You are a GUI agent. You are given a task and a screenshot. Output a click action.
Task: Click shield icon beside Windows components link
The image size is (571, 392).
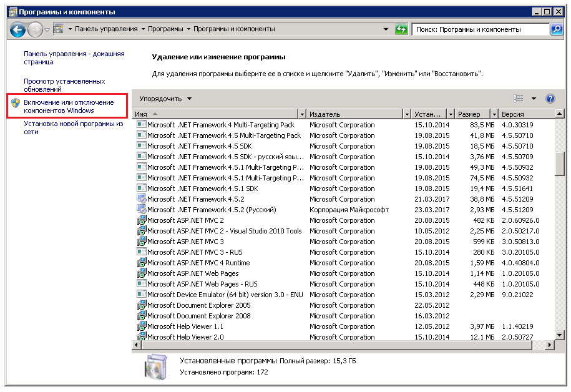[16, 103]
